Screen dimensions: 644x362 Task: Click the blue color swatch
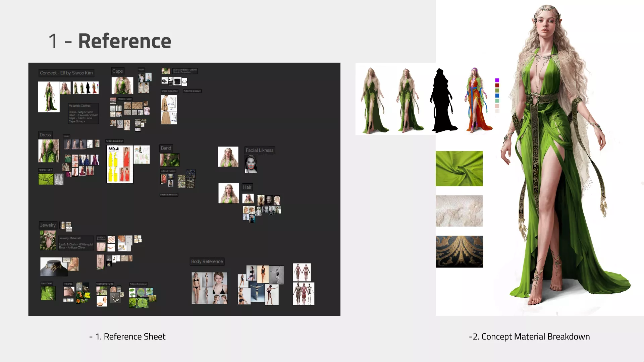click(497, 96)
